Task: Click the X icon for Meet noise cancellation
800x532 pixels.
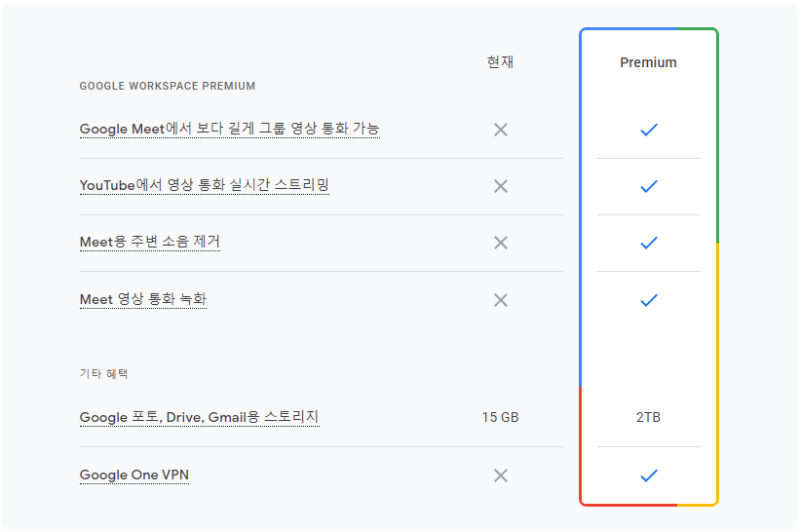Action: (501, 243)
